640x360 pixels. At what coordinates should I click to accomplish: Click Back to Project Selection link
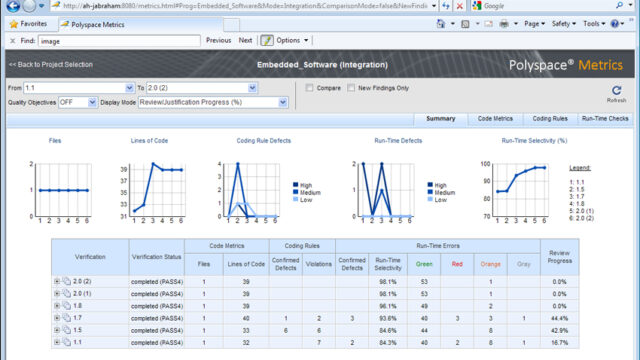pyautogui.click(x=51, y=64)
